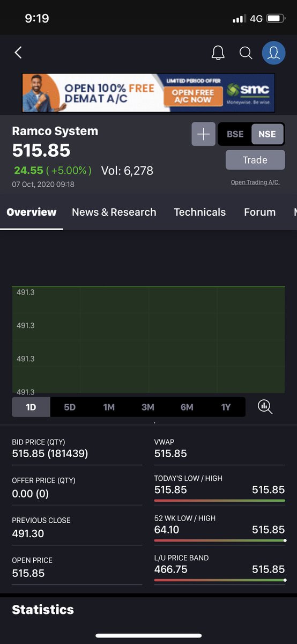Tap the intraday price chart area
297x644 pixels.
148,340
